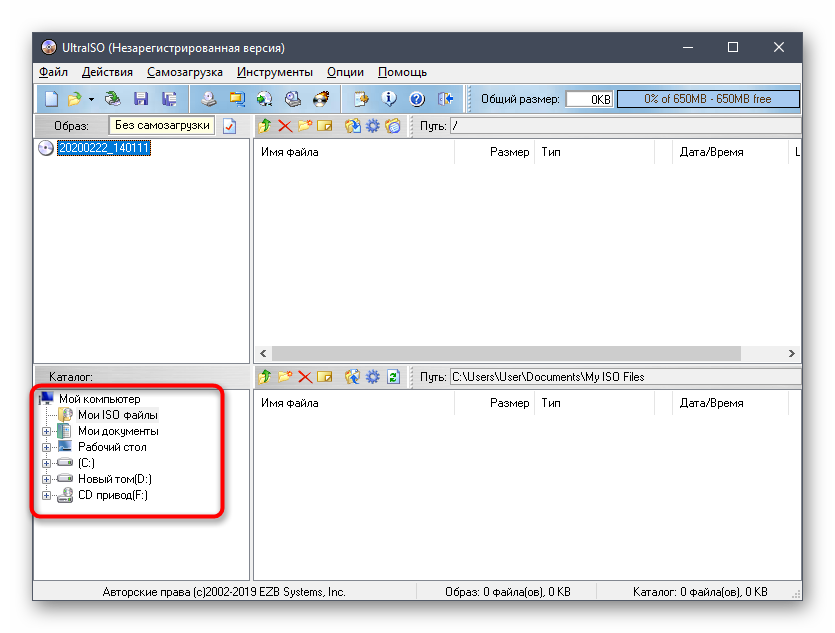
Task: Click the Save floppy disk icon
Action: (x=141, y=99)
